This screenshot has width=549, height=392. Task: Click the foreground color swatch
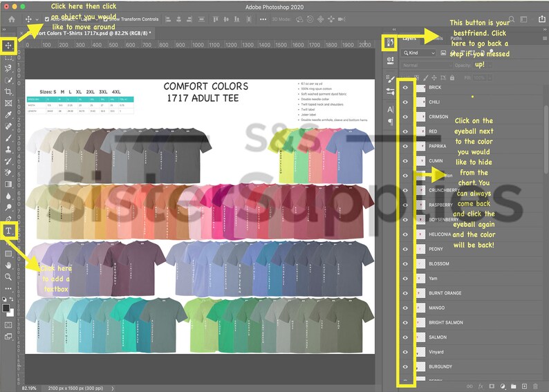point(6,308)
